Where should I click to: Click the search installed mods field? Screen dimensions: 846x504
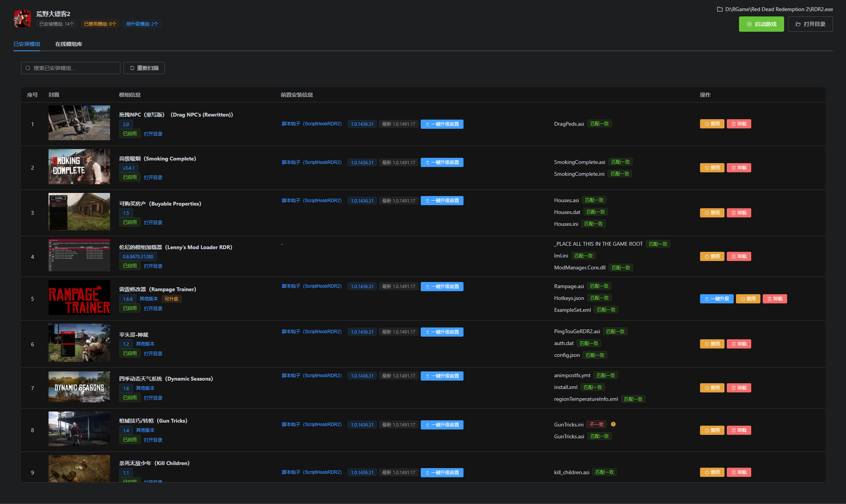pos(71,68)
